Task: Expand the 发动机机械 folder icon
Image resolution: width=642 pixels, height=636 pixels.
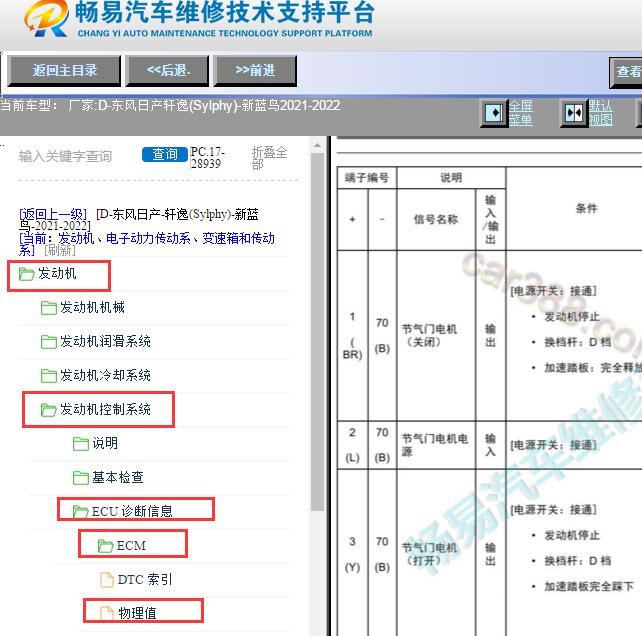Action: [49, 308]
